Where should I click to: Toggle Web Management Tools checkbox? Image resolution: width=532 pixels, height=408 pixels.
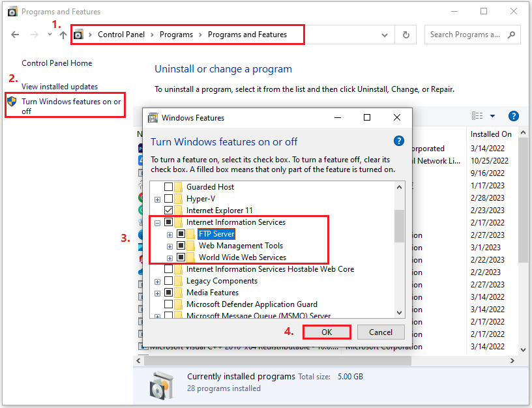(181, 246)
